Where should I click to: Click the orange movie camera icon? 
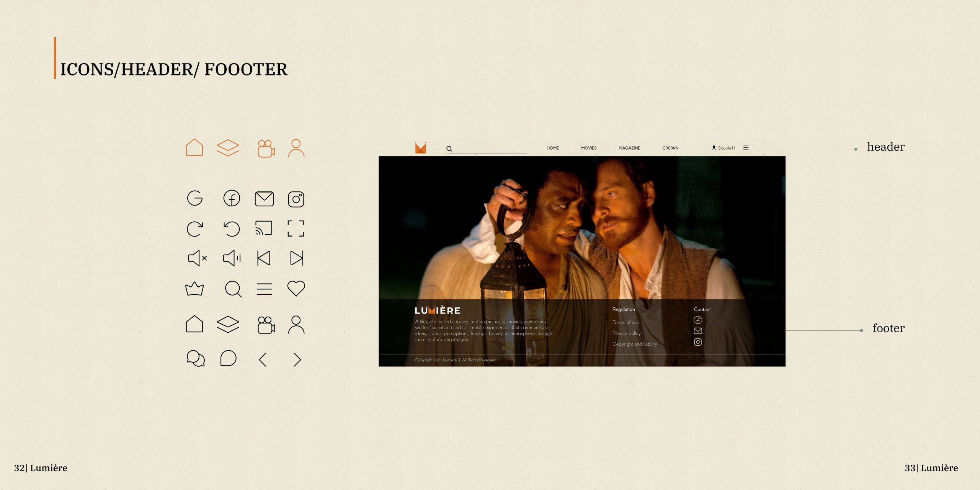pos(266,149)
